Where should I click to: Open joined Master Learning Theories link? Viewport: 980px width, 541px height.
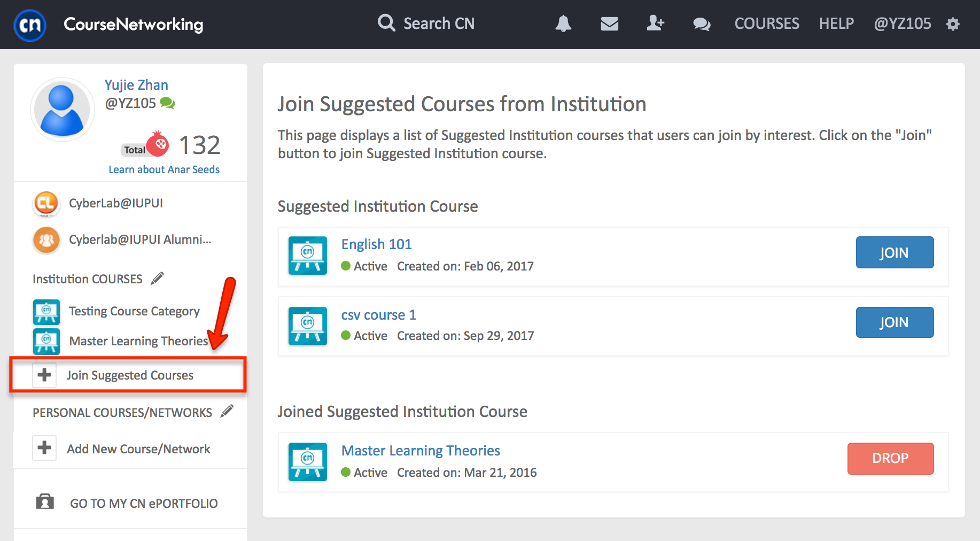click(x=421, y=451)
